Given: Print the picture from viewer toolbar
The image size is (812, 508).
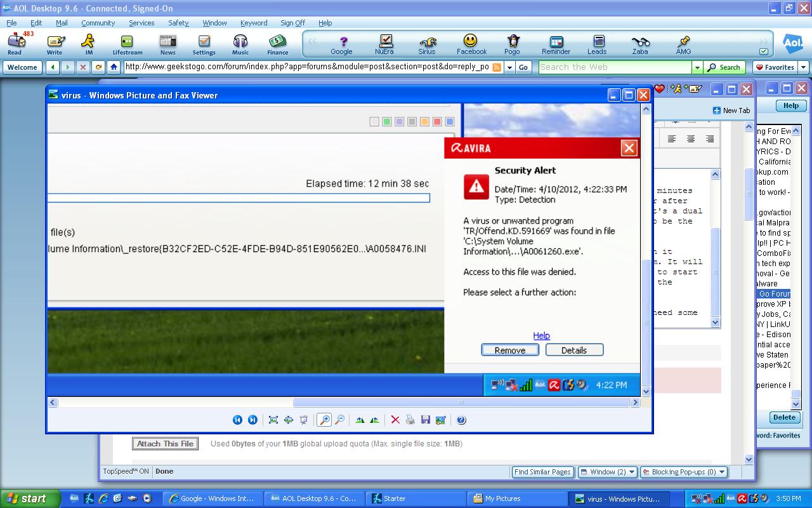Looking at the screenshot, I should tap(410, 420).
